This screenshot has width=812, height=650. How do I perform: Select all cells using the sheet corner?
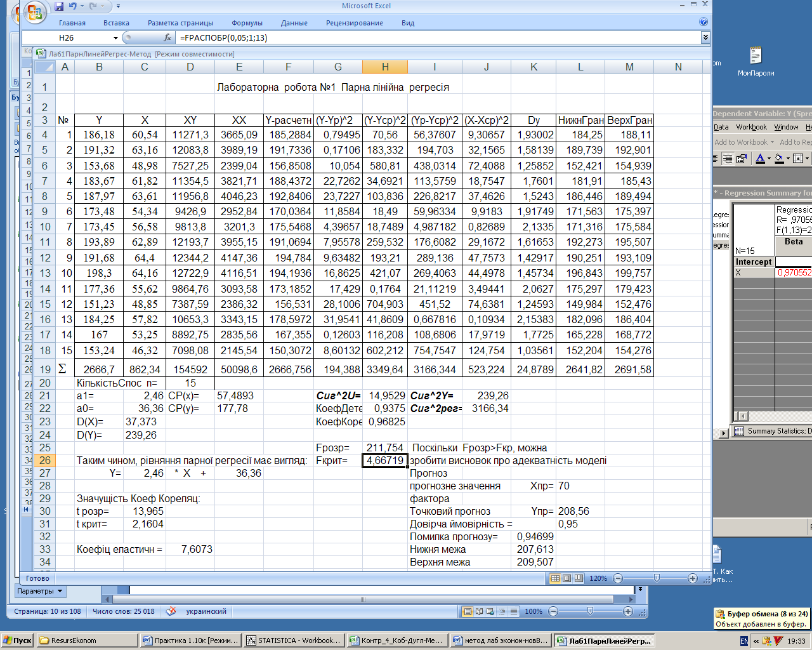[44, 67]
